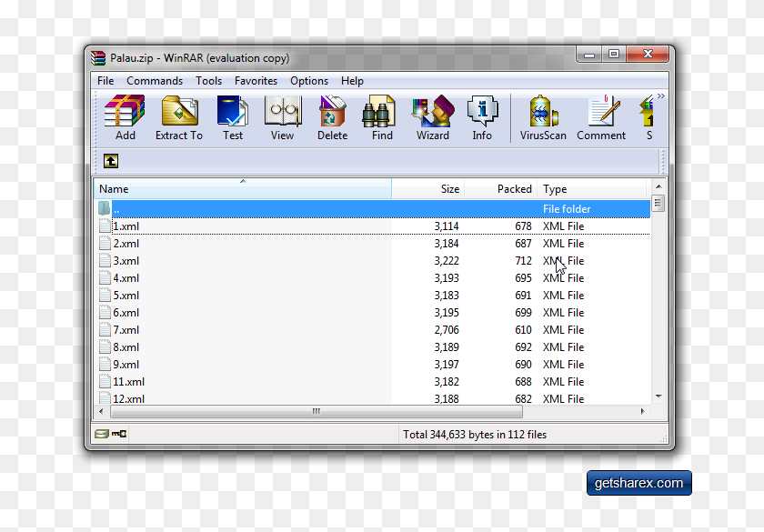Click the File folder type cell
764x532 pixels.
tap(567, 209)
